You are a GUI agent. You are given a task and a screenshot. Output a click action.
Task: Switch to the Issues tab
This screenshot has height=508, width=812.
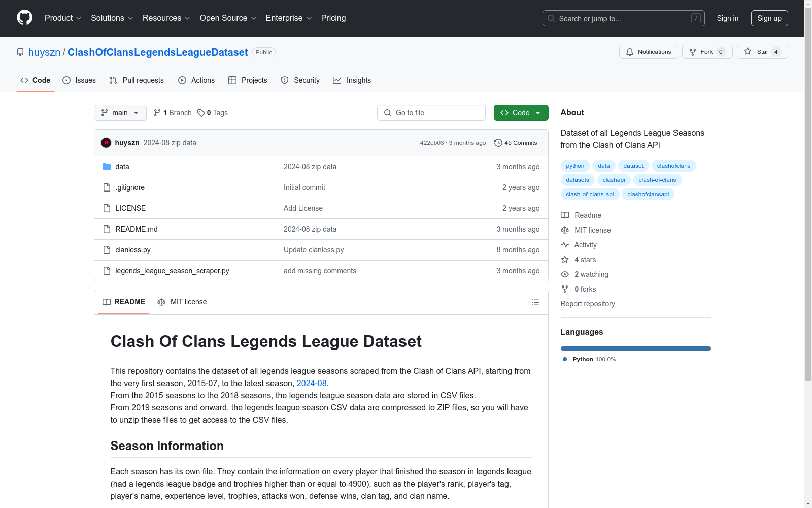(79, 80)
